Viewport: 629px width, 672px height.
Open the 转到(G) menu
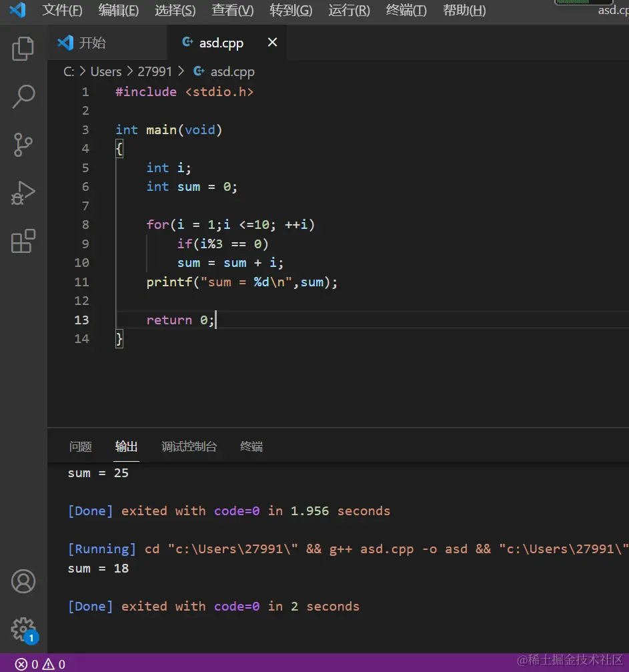pyautogui.click(x=291, y=10)
